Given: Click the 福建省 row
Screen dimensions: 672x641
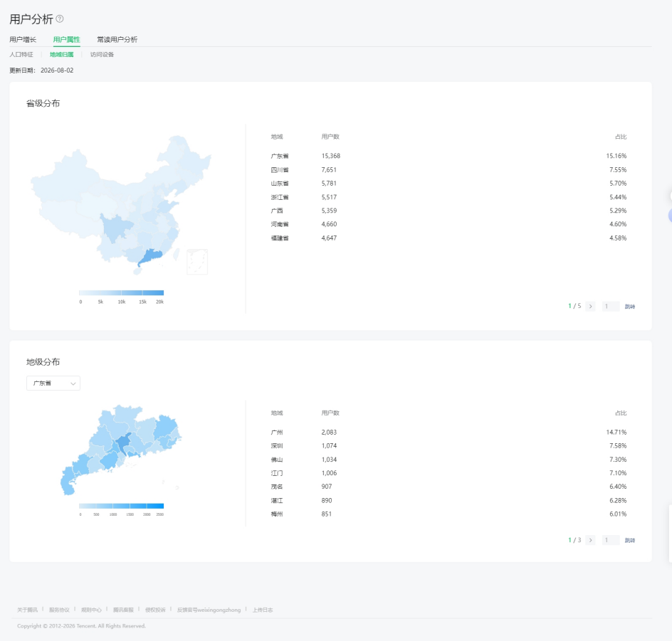Looking at the screenshot, I should click(x=448, y=238).
